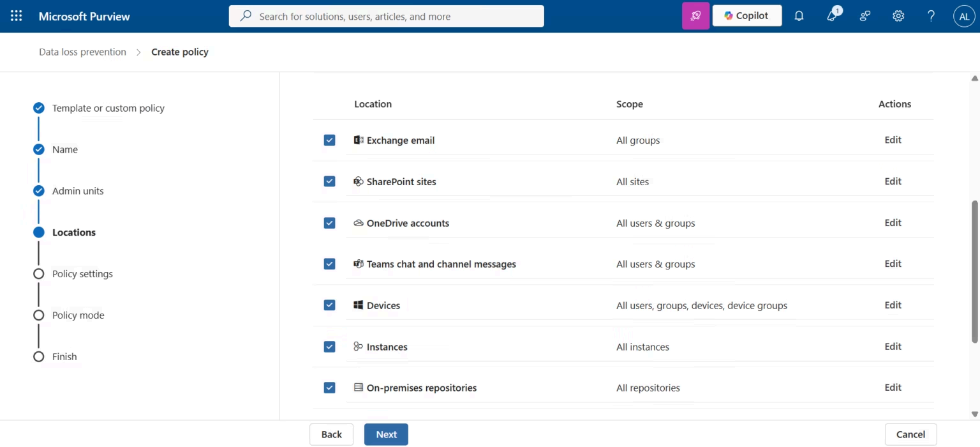This screenshot has height=447, width=980.
Task: Click the Admin units step checkmark icon
Action: tap(39, 191)
